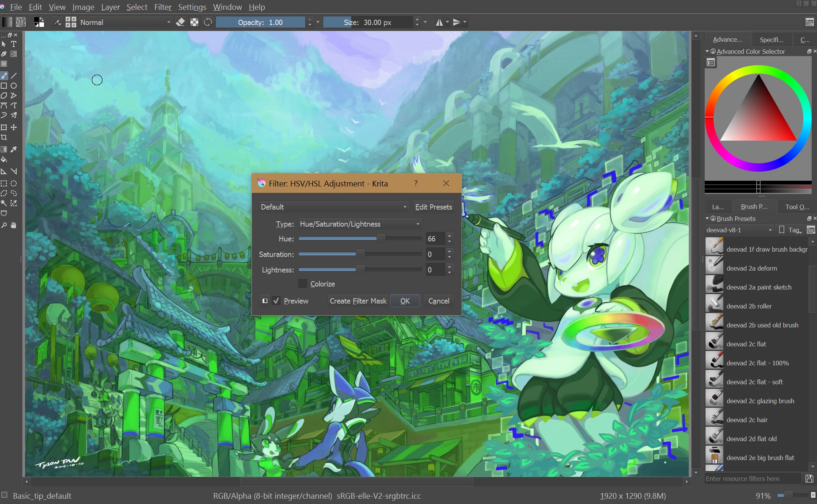The height and width of the screenshot is (504, 817).
Task: Select the Gradient draw tool
Action: pos(4,149)
